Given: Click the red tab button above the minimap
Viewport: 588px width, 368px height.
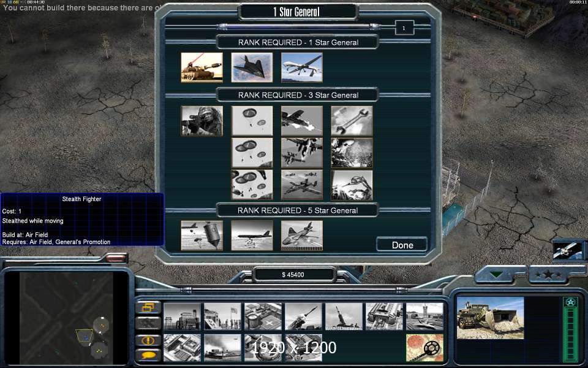Looking at the screenshot, I should pos(116,257).
